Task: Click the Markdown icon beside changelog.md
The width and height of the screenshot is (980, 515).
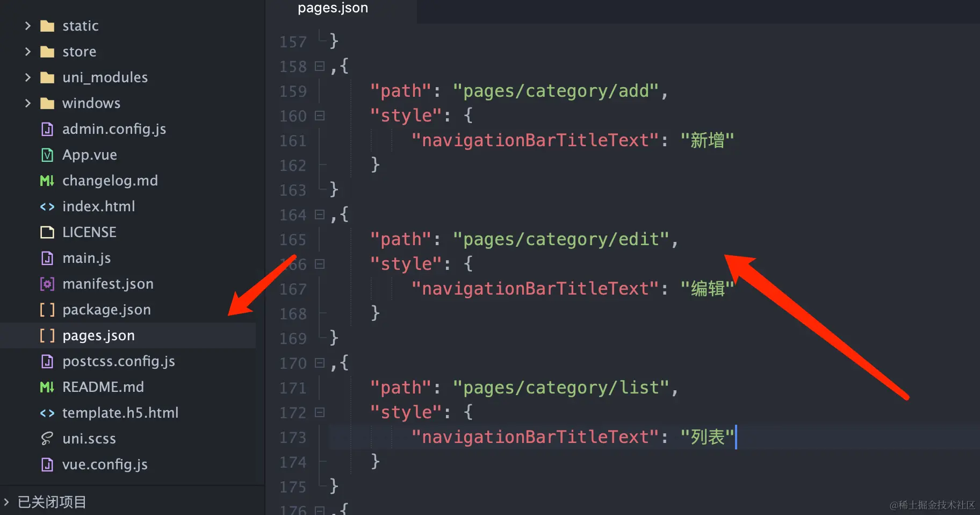Action: pos(47,181)
